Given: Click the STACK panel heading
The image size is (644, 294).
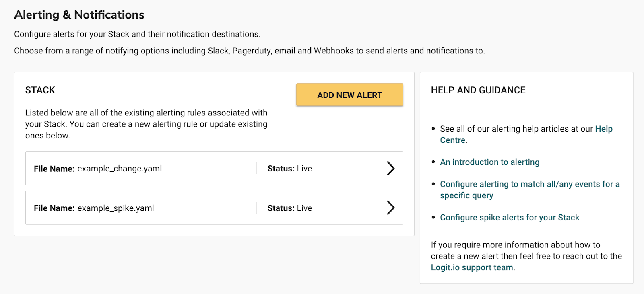Looking at the screenshot, I should point(40,90).
